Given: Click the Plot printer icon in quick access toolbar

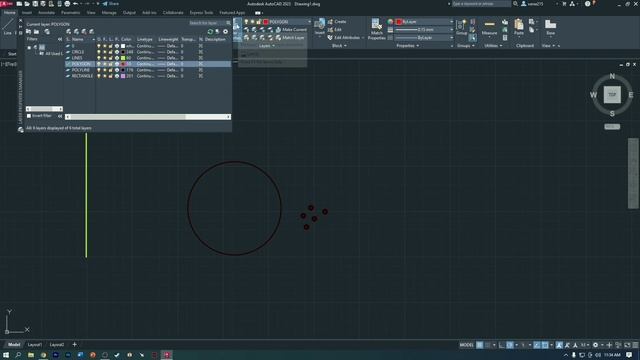Looking at the screenshot, I should 67,4.
